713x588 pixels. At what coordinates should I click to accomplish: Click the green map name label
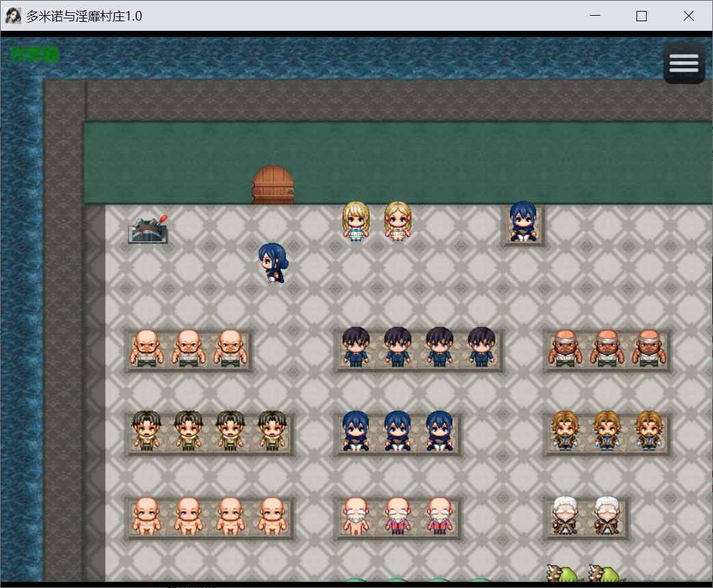[35, 55]
